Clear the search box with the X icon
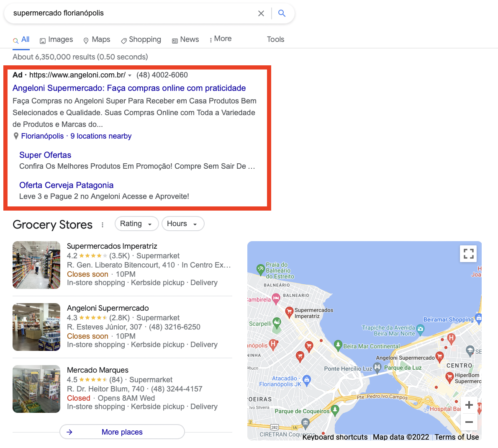The height and width of the screenshot is (448, 498). pyautogui.click(x=261, y=13)
